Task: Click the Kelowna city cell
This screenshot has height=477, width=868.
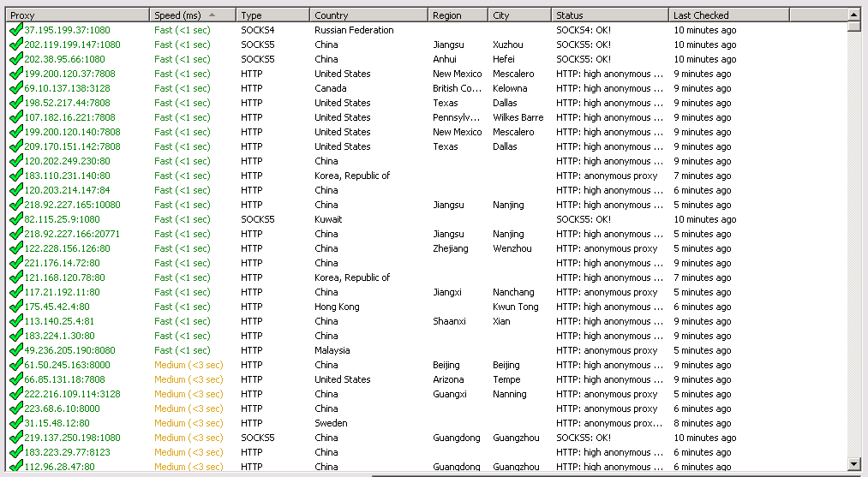Action: (510, 88)
